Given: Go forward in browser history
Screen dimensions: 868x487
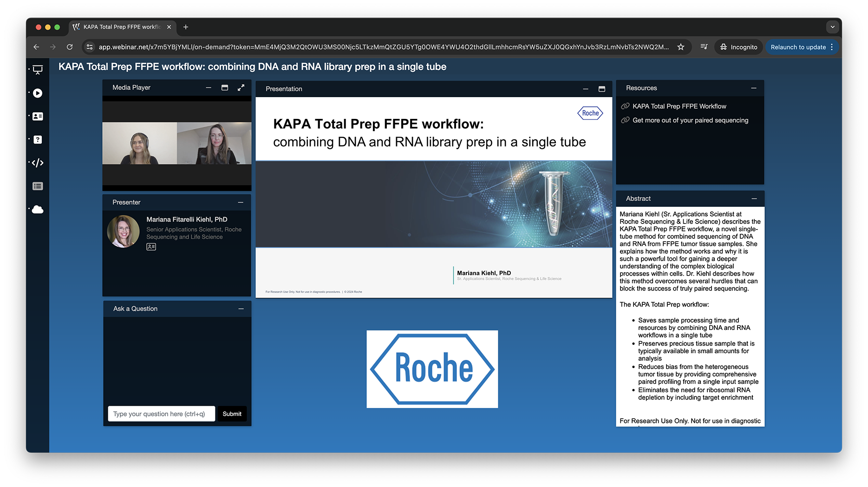Looking at the screenshot, I should pyautogui.click(x=53, y=47).
